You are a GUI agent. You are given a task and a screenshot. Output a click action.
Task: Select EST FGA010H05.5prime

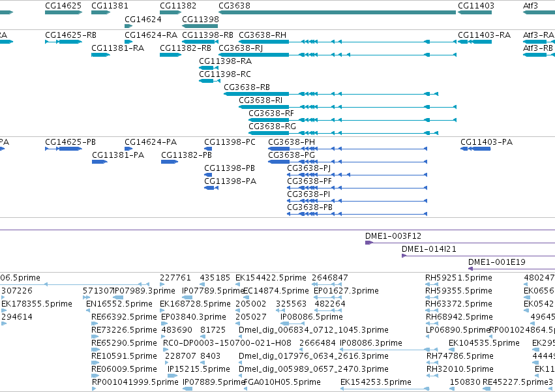click(x=282, y=382)
